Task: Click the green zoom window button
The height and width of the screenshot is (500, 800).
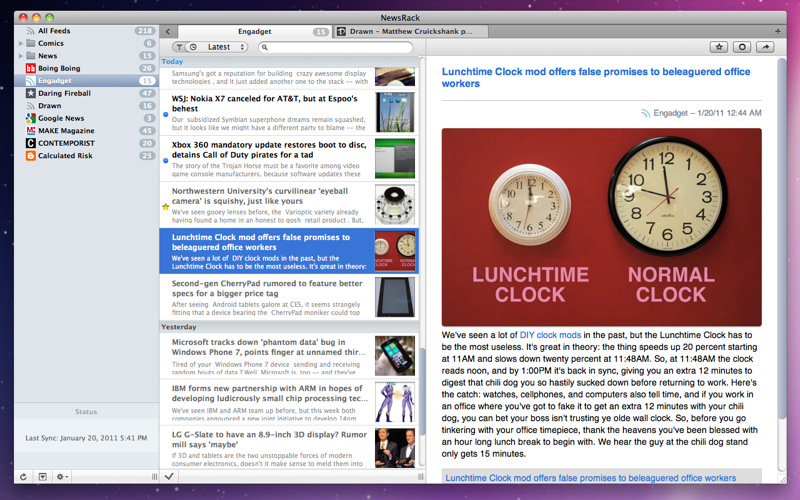Action: (49, 17)
